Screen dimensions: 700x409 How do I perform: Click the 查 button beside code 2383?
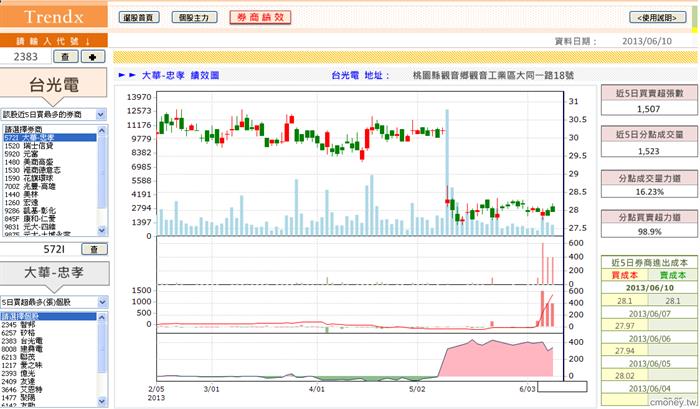(66, 57)
